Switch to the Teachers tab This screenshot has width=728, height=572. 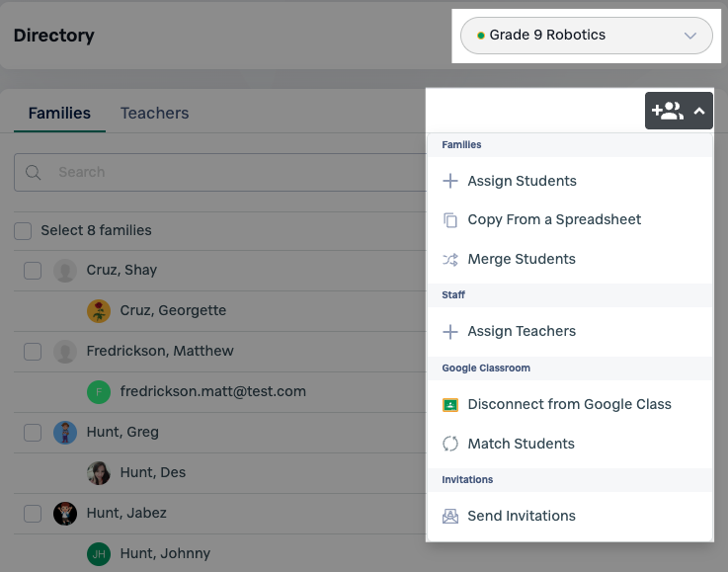[x=155, y=113]
